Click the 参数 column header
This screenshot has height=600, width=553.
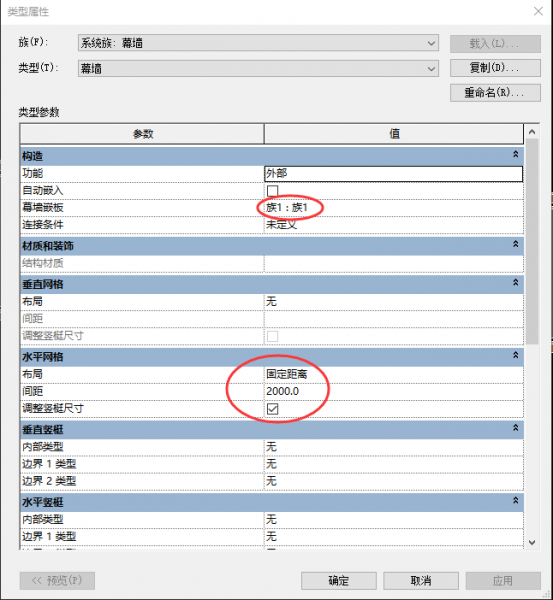click(x=142, y=134)
